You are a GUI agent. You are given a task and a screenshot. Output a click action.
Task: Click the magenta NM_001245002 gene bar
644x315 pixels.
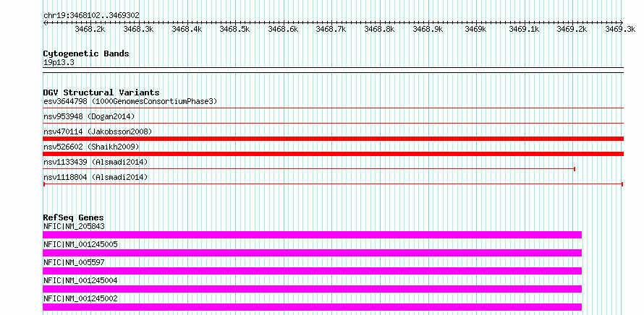tap(312, 307)
